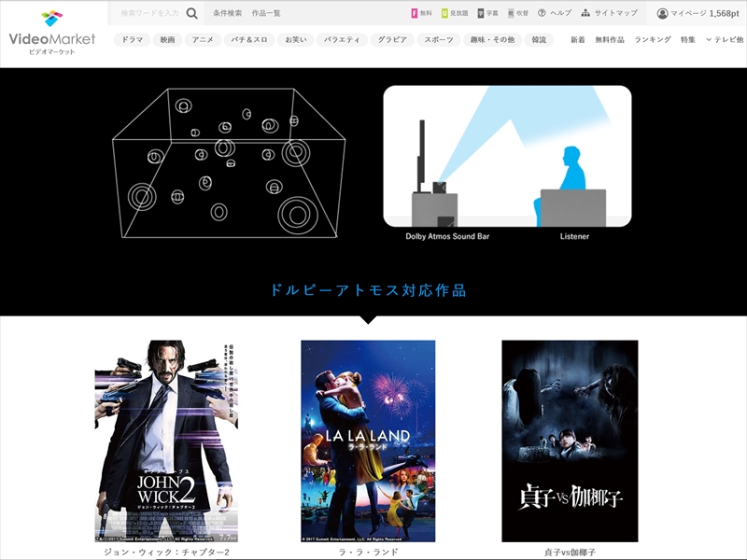Click the 貞子vs伽椰子 title below the poster
Image resolution: width=747 pixels, height=560 pixels.
(570, 553)
